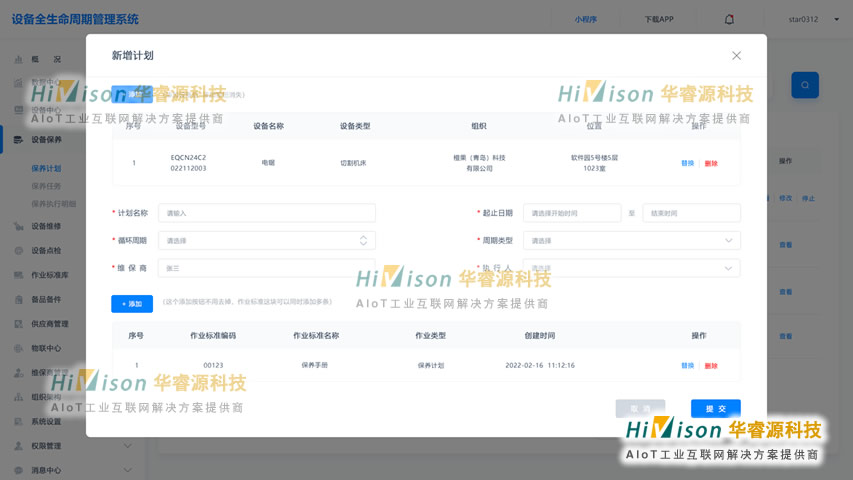Click the 物联中心 sidebar icon
The image size is (853, 480).
(18, 349)
